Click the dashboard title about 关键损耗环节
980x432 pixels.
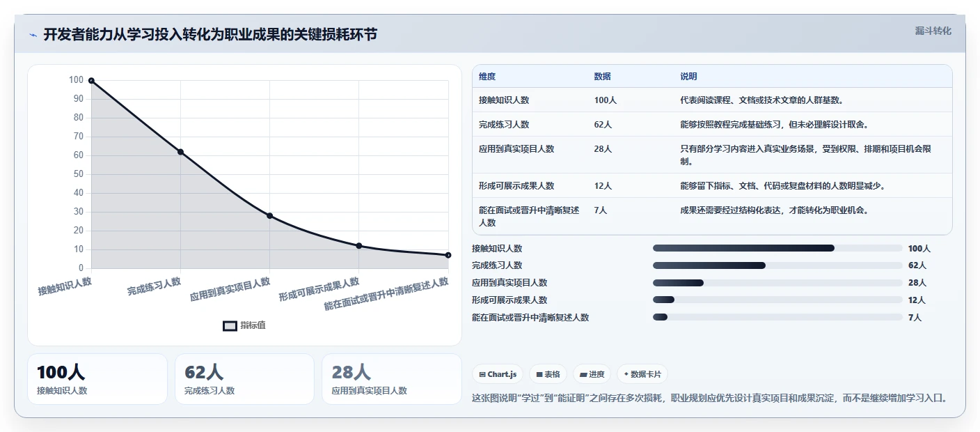click(x=210, y=34)
